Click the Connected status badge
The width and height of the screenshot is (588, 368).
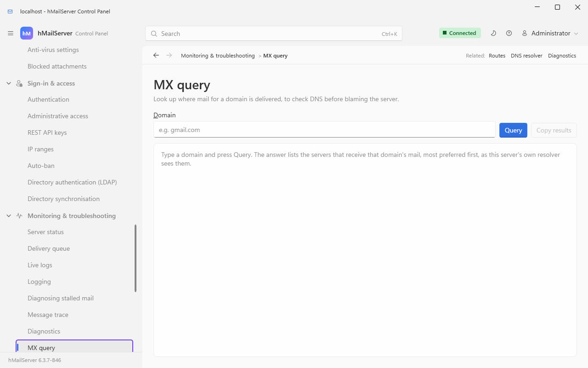pos(460,33)
